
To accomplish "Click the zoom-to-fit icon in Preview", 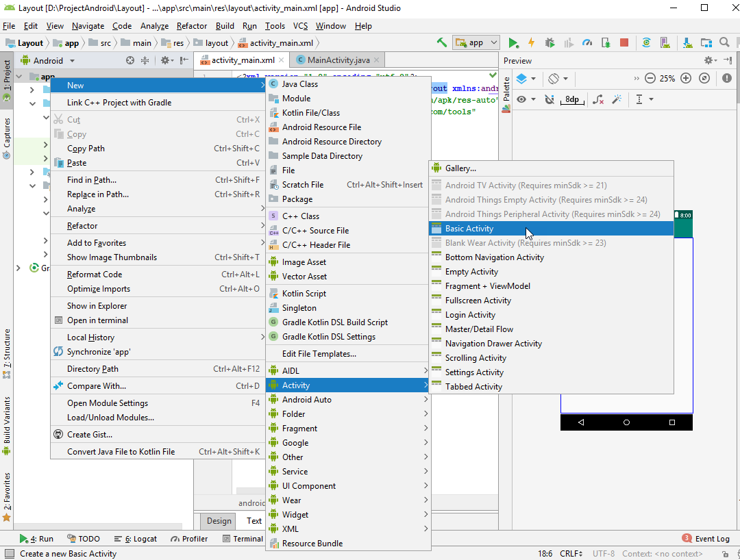I will click(704, 78).
